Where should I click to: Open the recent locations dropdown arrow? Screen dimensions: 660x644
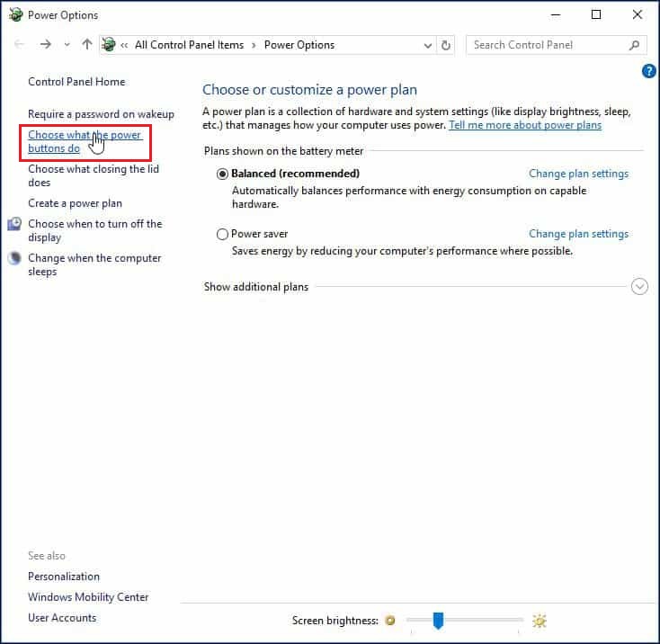pos(67,45)
